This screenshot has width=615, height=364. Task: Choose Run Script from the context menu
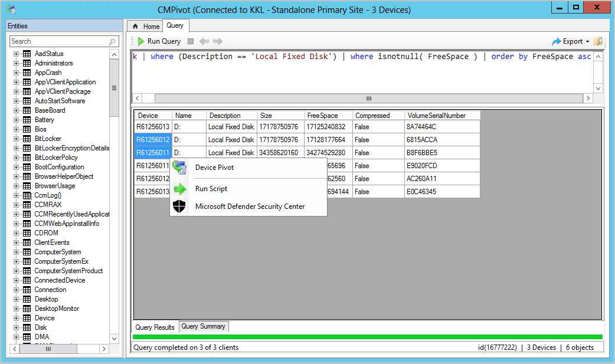248,189
